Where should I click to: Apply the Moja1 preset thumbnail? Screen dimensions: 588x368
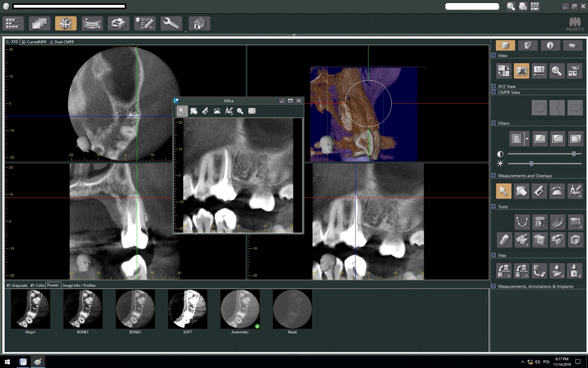tap(30, 309)
